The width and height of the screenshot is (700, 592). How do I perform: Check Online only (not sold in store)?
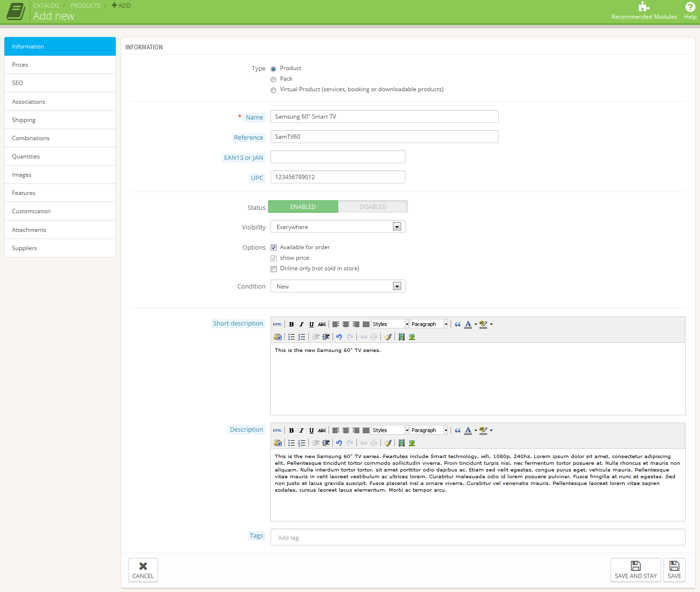(x=274, y=269)
